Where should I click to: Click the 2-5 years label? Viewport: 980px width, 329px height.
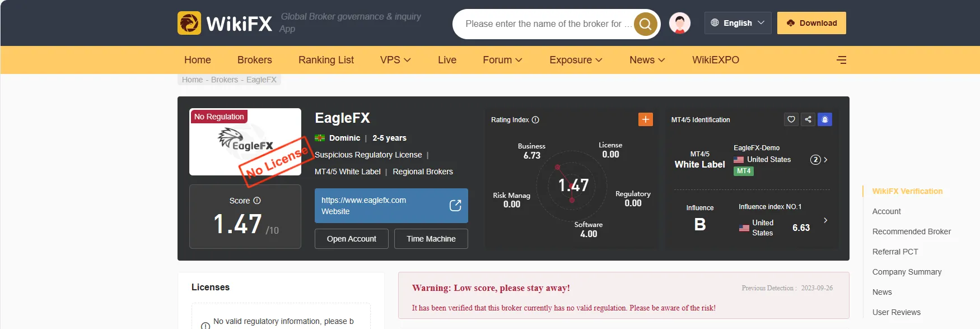click(x=389, y=138)
